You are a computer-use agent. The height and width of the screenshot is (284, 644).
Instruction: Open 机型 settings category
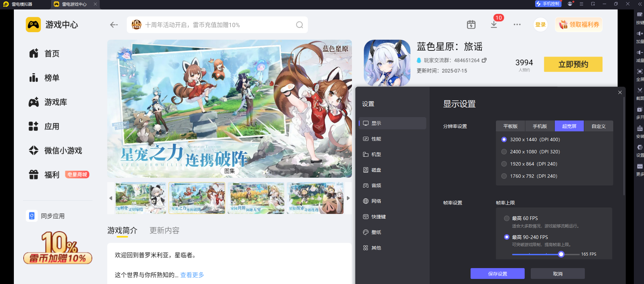point(392,154)
